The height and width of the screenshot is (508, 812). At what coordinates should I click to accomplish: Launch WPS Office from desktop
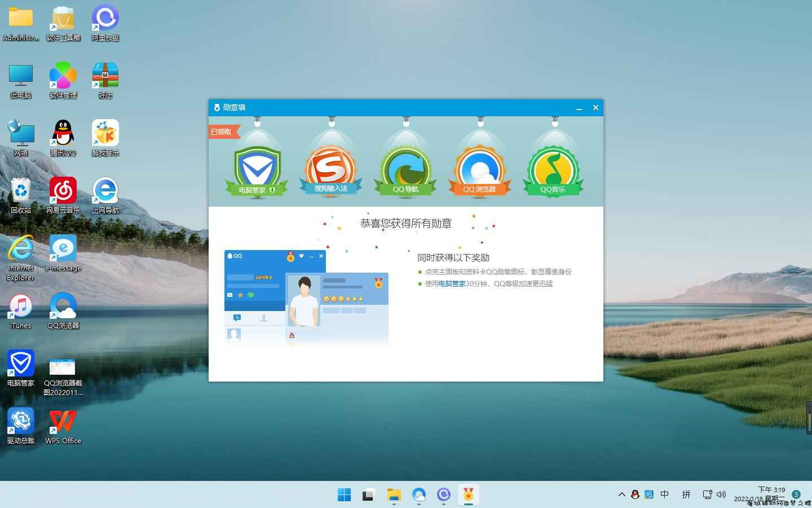tap(63, 426)
